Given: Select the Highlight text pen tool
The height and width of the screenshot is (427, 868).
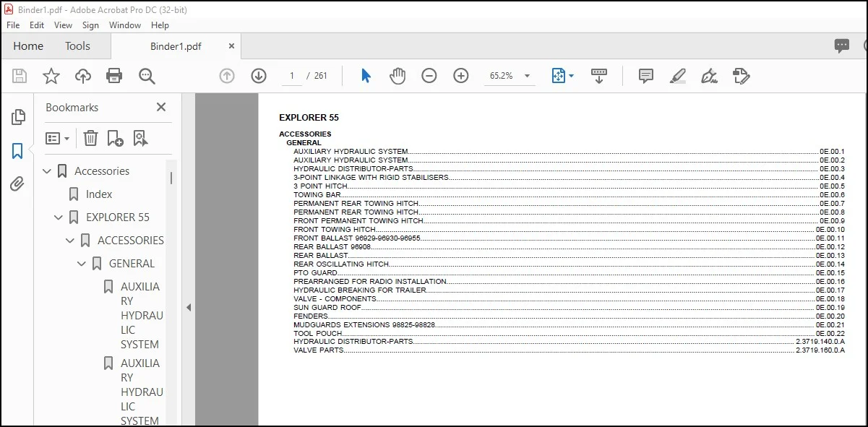Looking at the screenshot, I should (x=678, y=76).
